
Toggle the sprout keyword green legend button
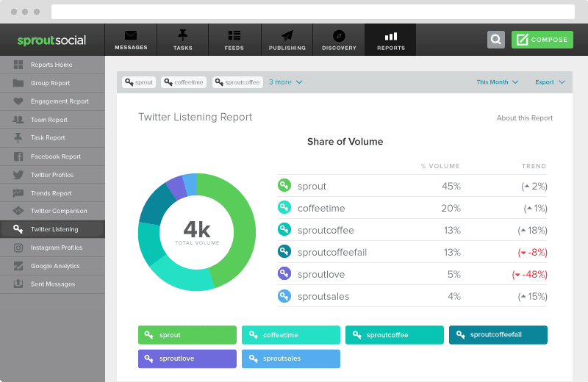[x=187, y=335]
